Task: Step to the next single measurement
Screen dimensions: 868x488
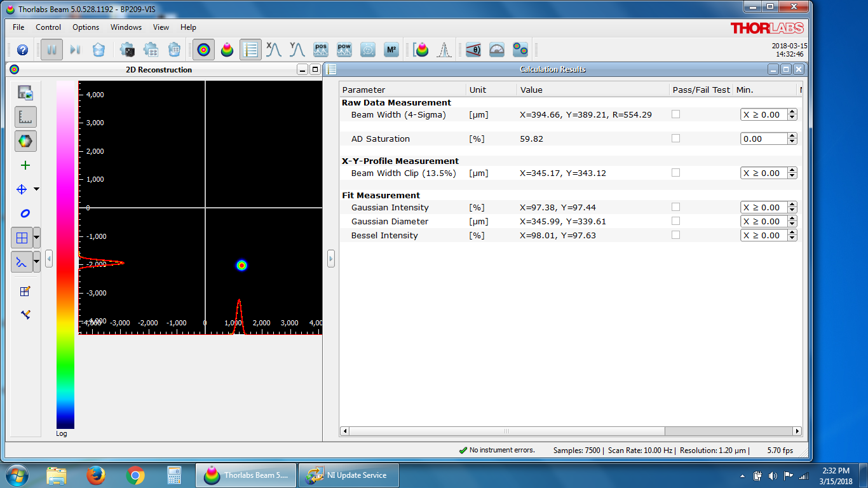Action: point(75,50)
